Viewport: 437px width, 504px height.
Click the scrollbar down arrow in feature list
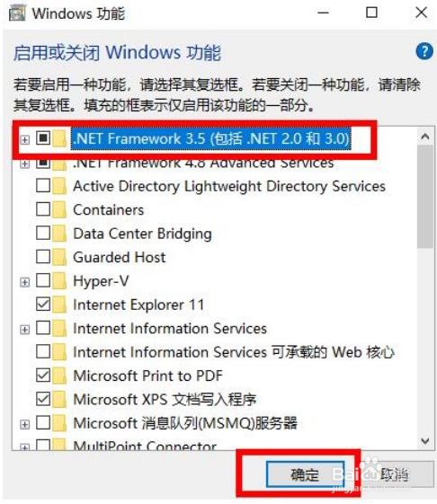(425, 440)
